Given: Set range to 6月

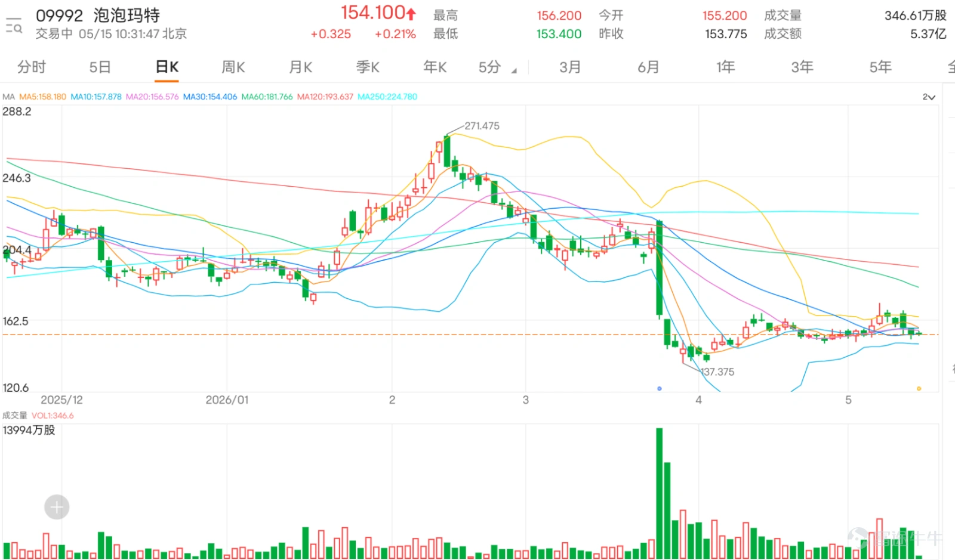Looking at the screenshot, I should click(648, 67).
